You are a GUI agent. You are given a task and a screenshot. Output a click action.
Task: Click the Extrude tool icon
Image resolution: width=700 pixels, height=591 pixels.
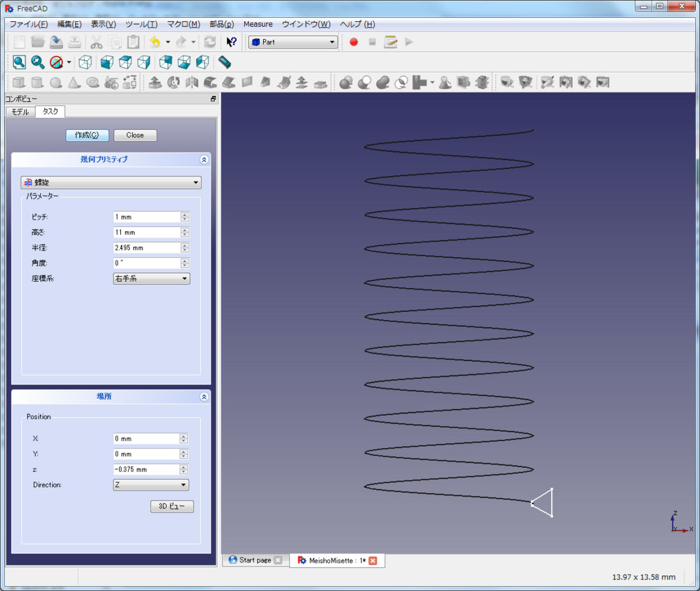click(155, 83)
